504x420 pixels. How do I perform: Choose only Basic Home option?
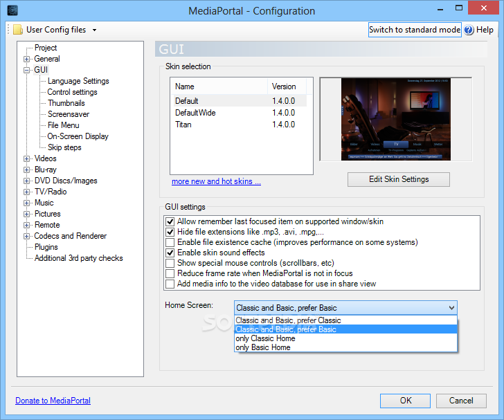click(x=345, y=347)
